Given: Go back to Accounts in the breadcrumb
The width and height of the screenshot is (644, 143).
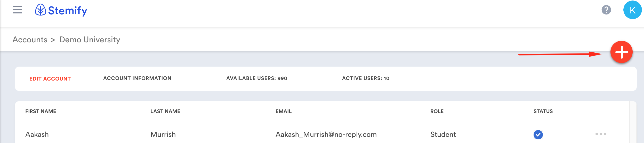Looking at the screenshot, I should click(30, 40).
